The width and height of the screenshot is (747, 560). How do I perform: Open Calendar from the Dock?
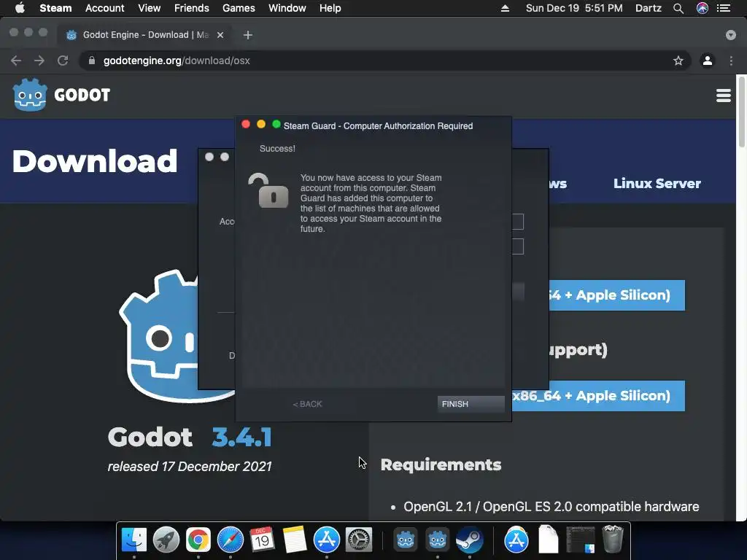[x=262, y=540]
